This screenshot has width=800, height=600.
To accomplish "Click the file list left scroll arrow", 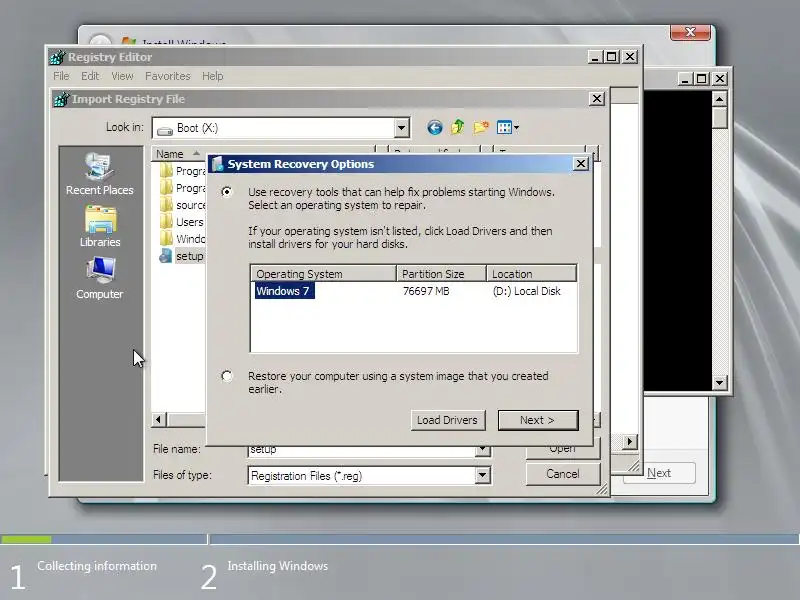I will coord(158,419).
